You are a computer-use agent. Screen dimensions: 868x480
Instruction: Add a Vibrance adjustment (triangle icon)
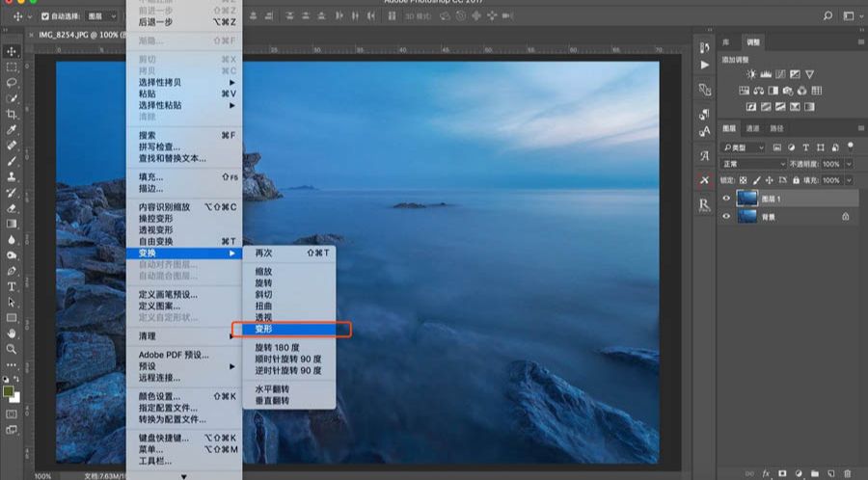point(810,74)
